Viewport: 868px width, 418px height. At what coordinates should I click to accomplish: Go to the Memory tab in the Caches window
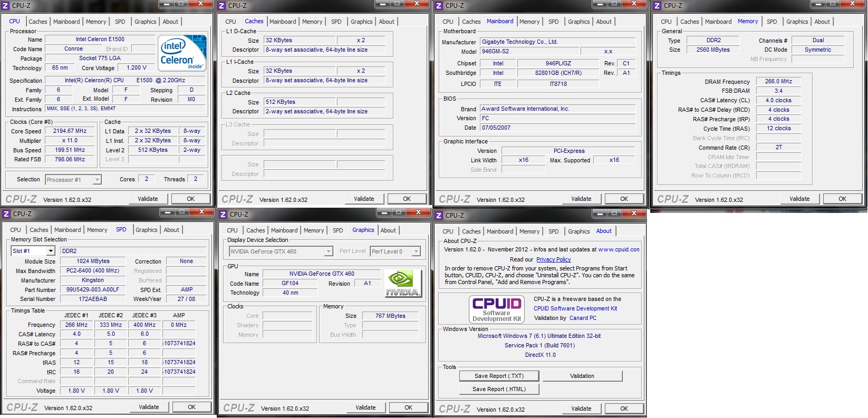pos(312,22)
